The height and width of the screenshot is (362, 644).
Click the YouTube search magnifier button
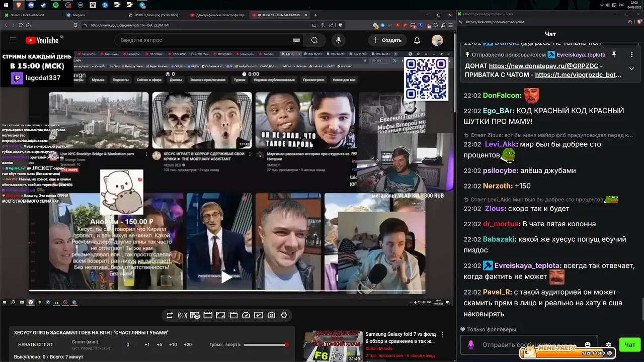tap(314, 40)
